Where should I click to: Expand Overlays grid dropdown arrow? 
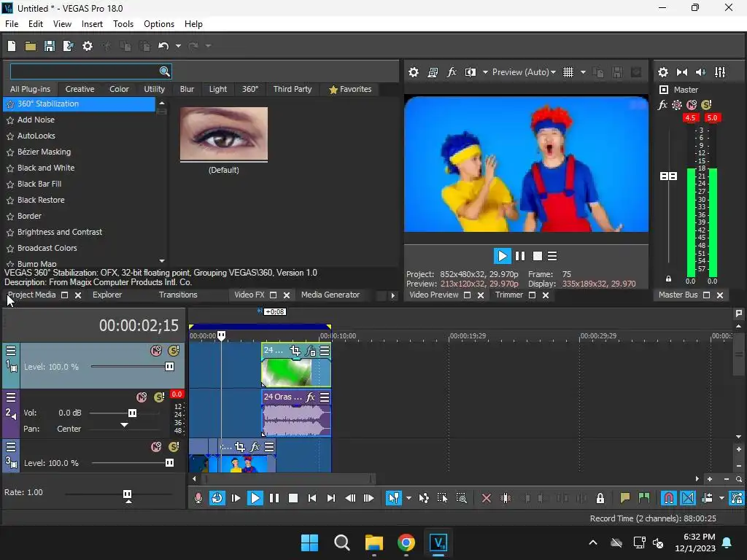tap(583, 72)
